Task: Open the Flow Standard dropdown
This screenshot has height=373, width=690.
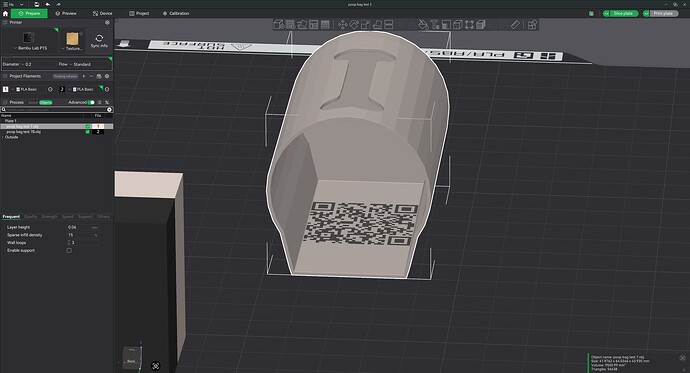Action: (75, 64)
